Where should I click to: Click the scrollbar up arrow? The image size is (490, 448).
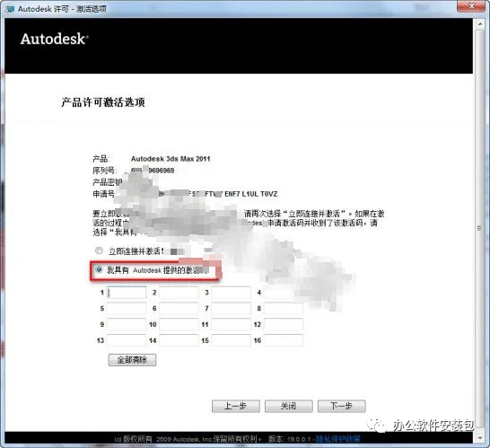point(479,23)
